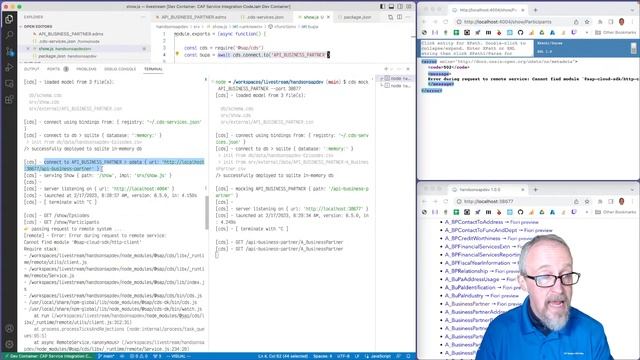Click the http://localhost:4004 link in the left terminal
This screenshot has height=360, width=640.
point(141,189)
